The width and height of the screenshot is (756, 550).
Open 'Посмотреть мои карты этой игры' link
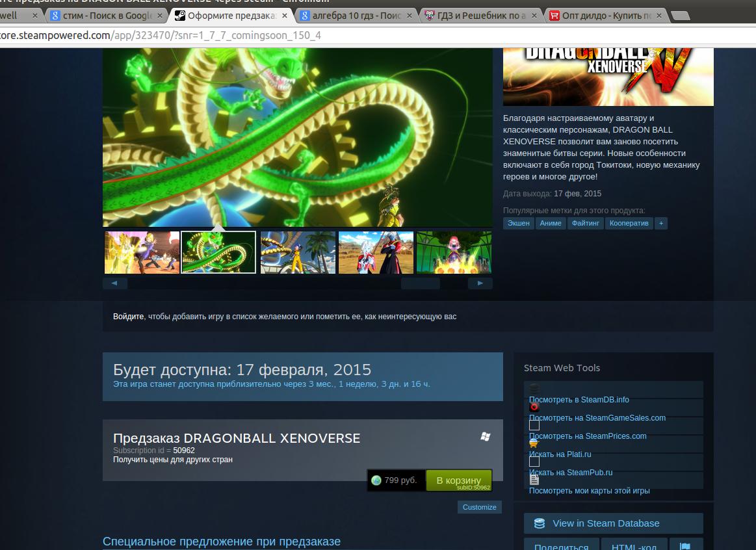click(x=589, y=491)
